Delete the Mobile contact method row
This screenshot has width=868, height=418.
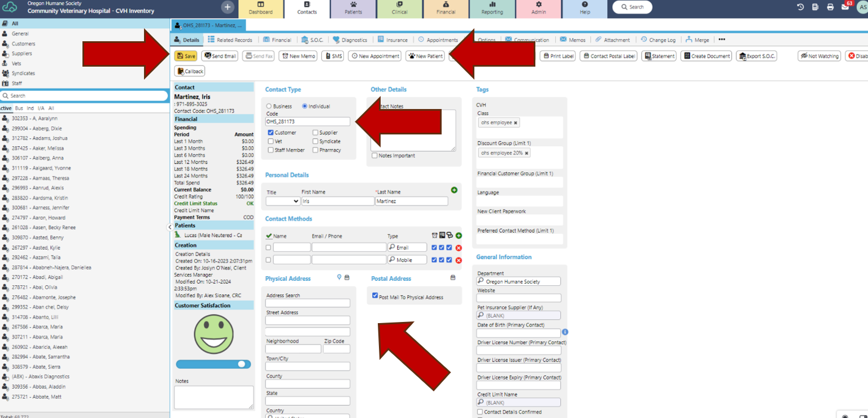[459, 260]
